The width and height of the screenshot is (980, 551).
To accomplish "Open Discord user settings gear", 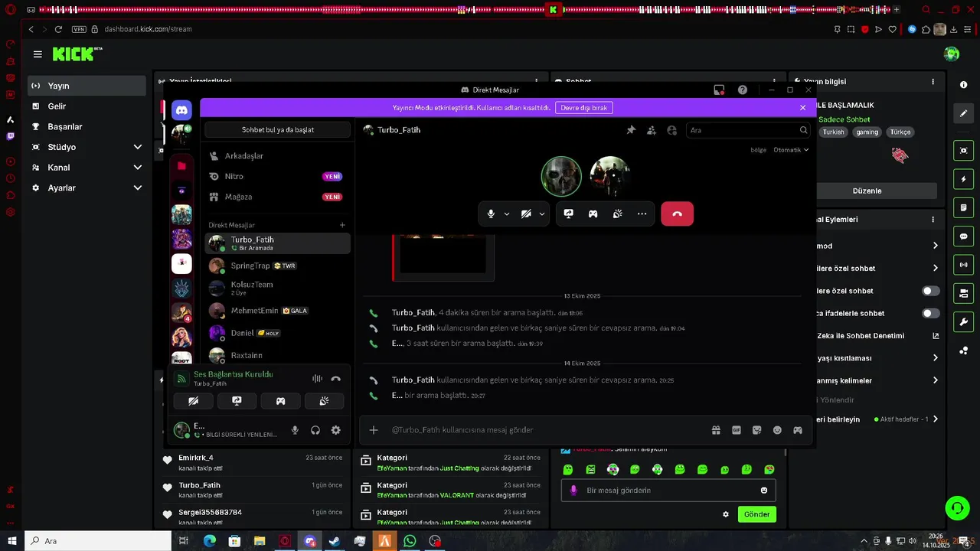I will [335, 430].
